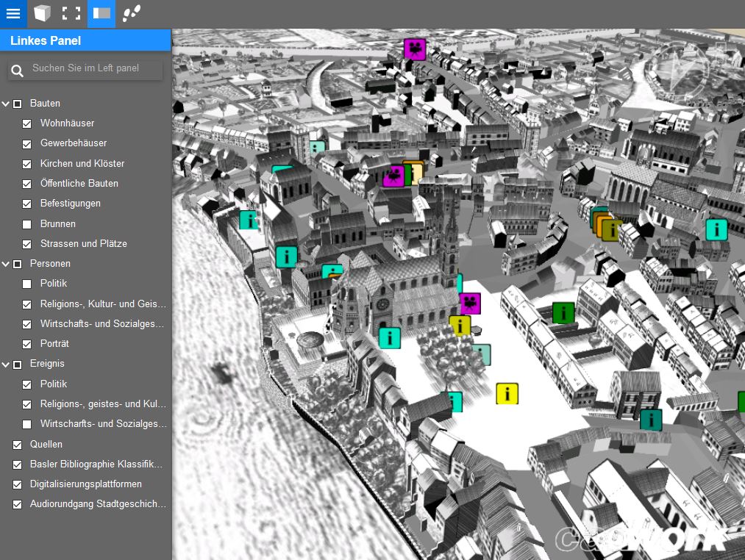Click Audiorundgang Stadtgeschichte label
The height and width of the screenshot is (560, 745).
[x=98, y=504]
